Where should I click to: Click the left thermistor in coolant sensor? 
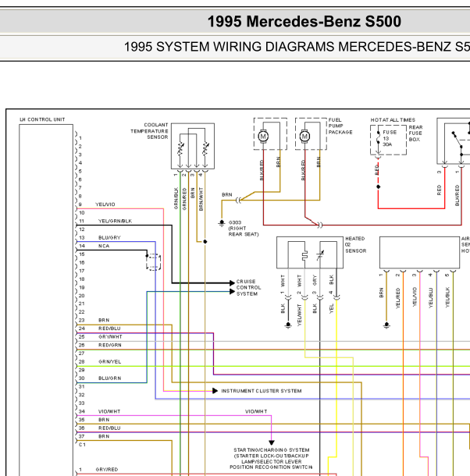coord(180,149)
